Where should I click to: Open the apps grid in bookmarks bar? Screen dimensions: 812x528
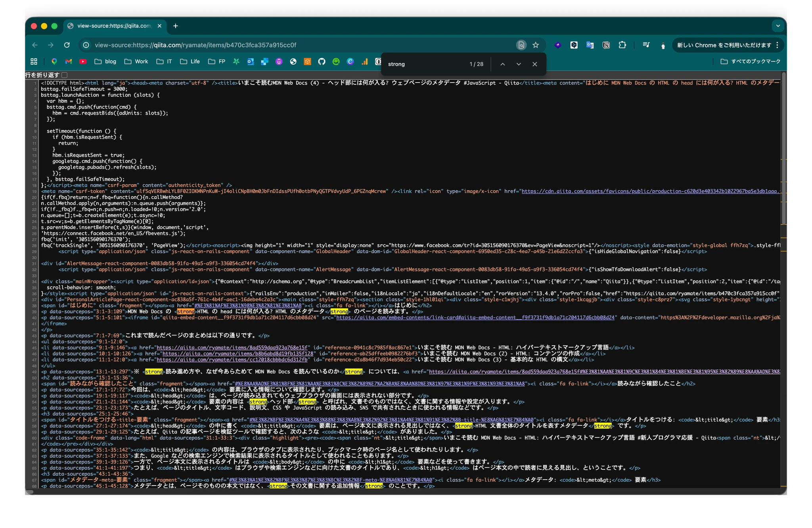(34, 61)
